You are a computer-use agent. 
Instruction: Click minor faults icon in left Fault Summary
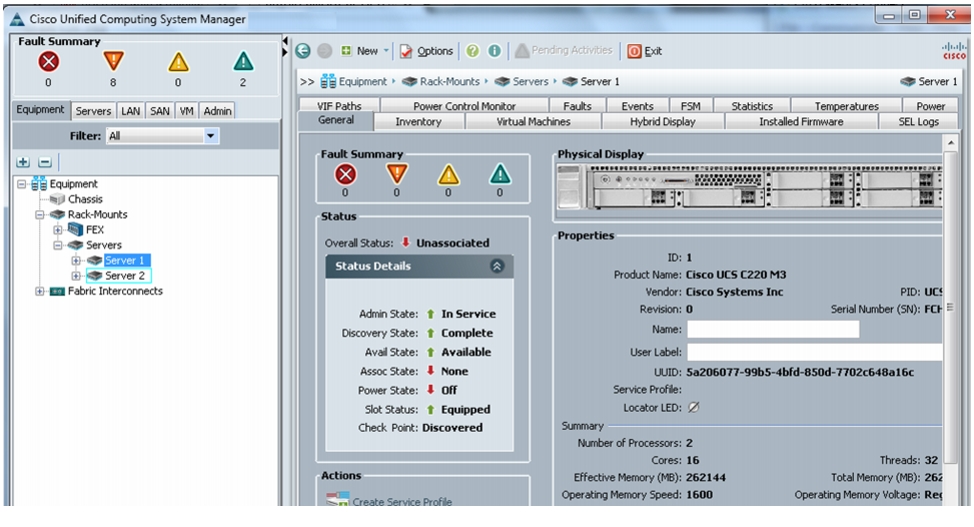click(178, 62)
